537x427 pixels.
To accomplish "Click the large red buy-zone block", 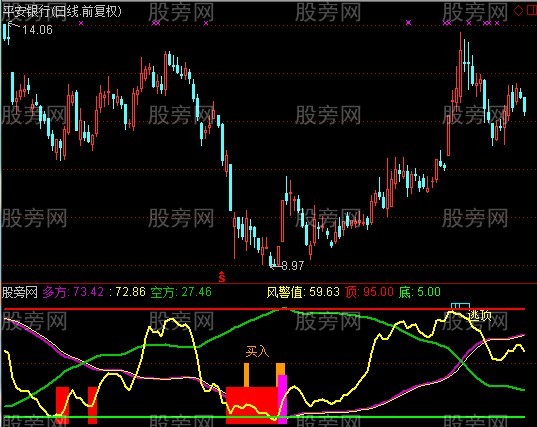I will pyautogui.click(x=252, y=405).
